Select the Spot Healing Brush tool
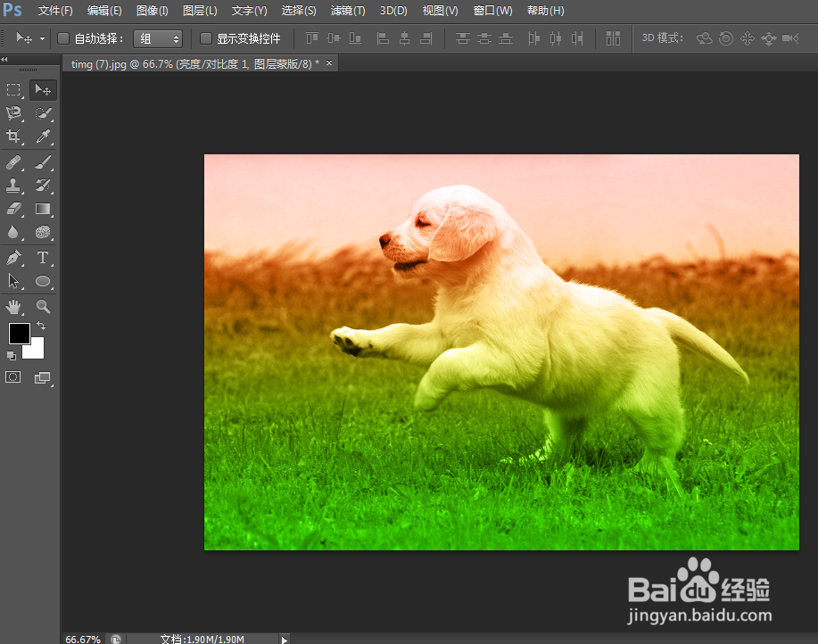Viewport: 818px width, 644px height. click(x=13, y=162)
